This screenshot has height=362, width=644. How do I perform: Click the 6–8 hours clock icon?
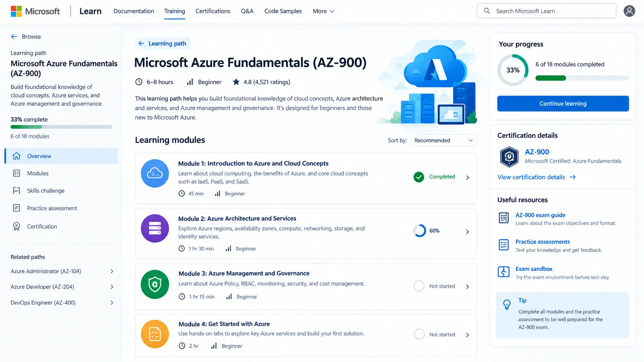(139, 82)
